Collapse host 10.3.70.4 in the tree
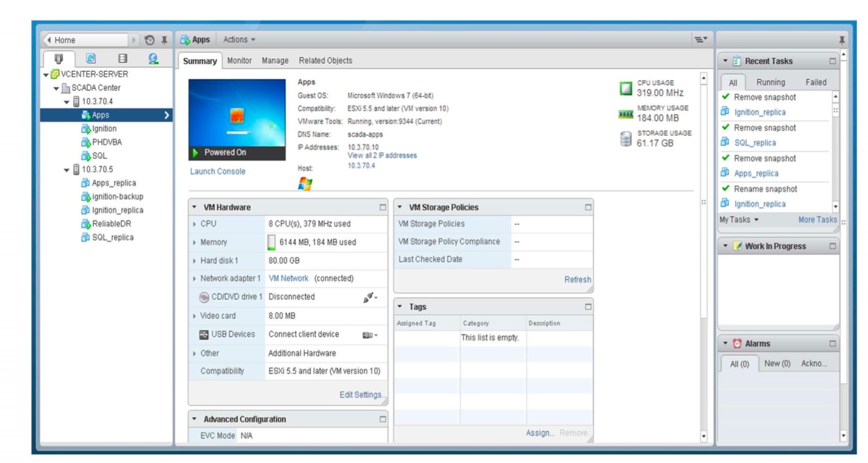868x463 pixels. pos(67,102)
